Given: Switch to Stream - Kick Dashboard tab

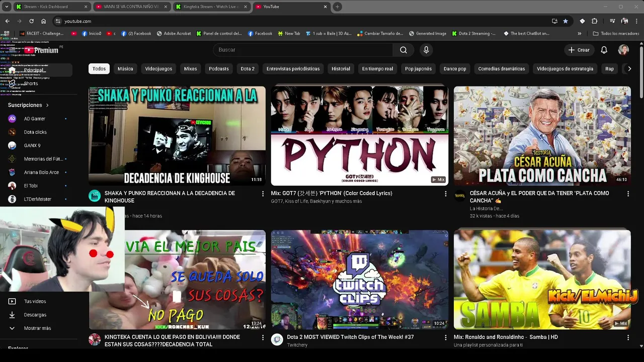Looking at the screenshot, I should (x=51, y=7).
